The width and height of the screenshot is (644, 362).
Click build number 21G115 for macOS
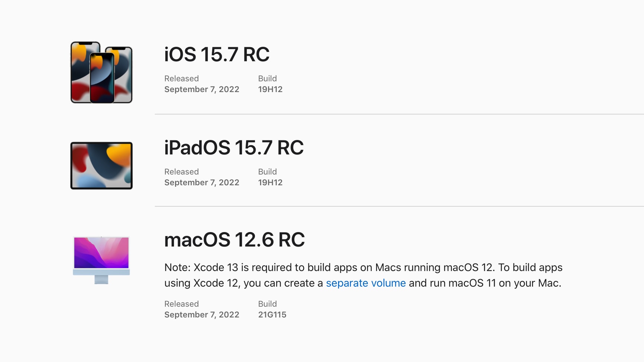272,314
